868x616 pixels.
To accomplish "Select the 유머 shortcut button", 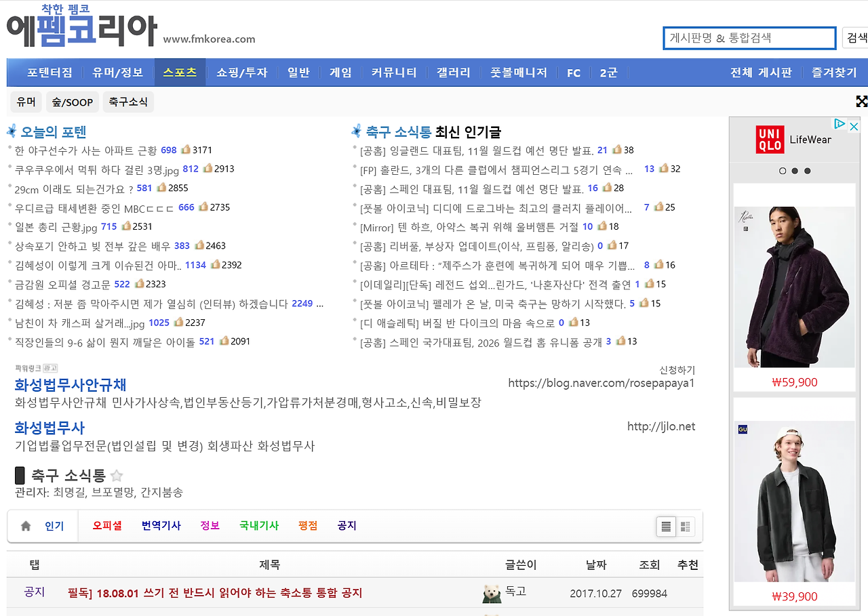I will click(26, 102).
